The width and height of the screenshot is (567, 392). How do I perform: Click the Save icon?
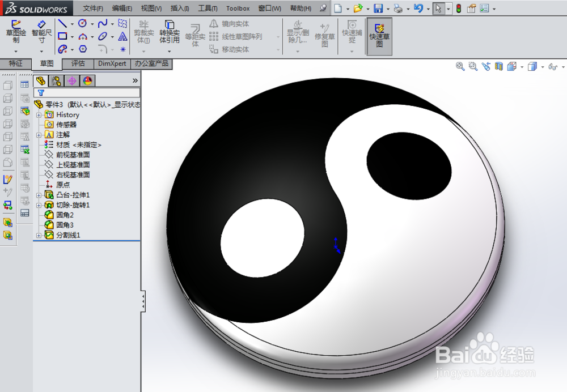(378, 8)
